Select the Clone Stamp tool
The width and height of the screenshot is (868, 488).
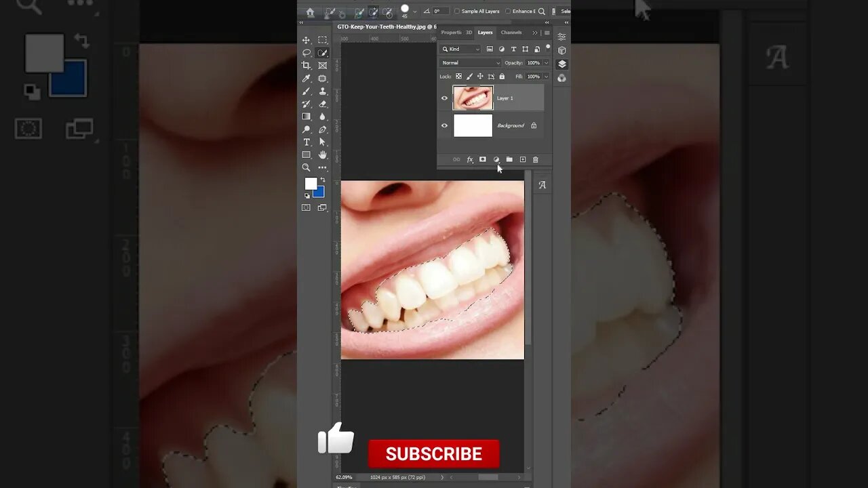(x=323, y=91)
